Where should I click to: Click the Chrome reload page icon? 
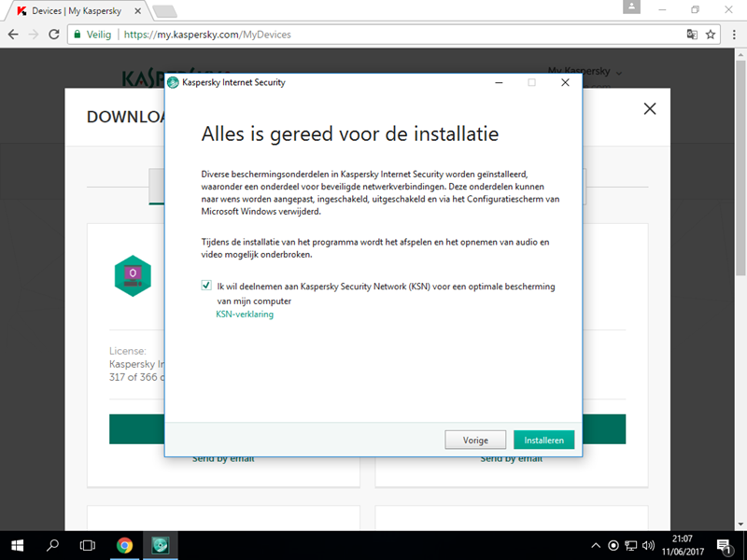tap(54, 35)
